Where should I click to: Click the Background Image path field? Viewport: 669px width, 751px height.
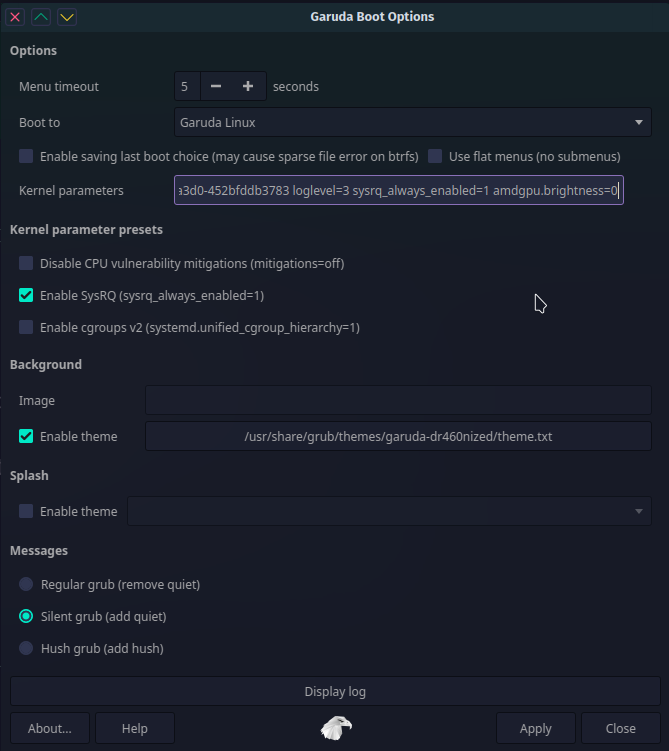click(398, 400)
